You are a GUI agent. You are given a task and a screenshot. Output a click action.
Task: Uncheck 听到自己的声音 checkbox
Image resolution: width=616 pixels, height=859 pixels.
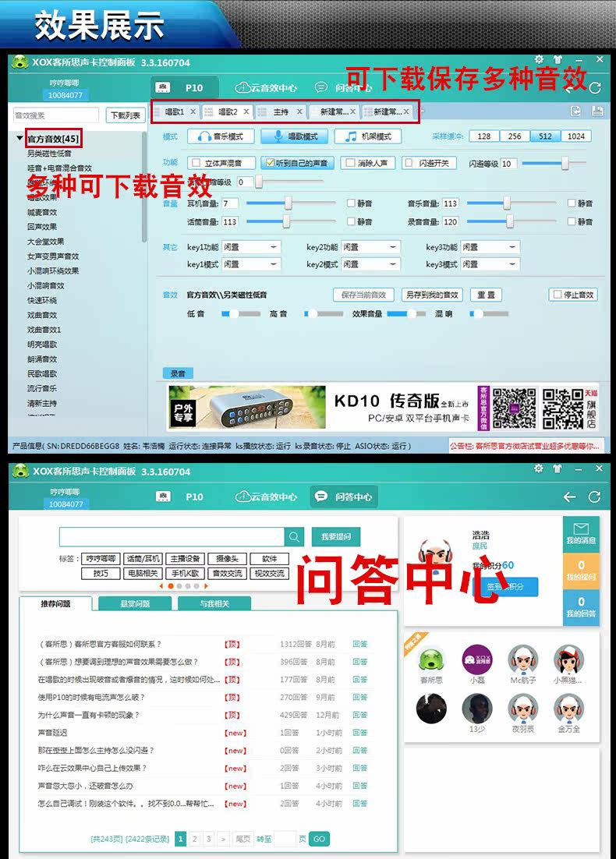pos(270,163)
